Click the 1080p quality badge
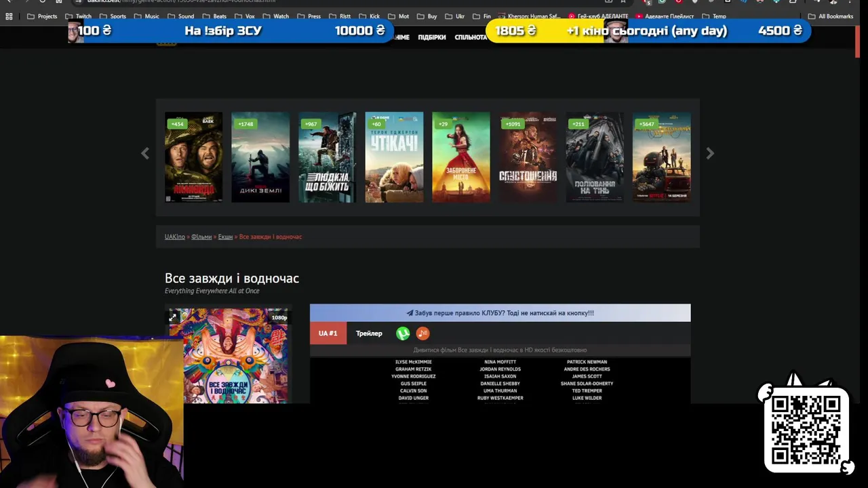The image size is (868, 488). point(279,318)
